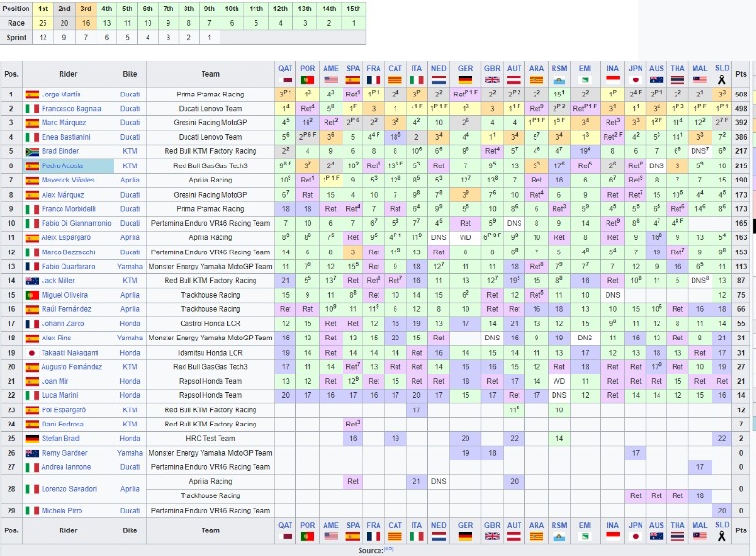This screenshot has height=556, width=756.
Task: Click the United Kingdom flag under GBR in the top header
Action: pyautogui.click(x=492, y=80)
